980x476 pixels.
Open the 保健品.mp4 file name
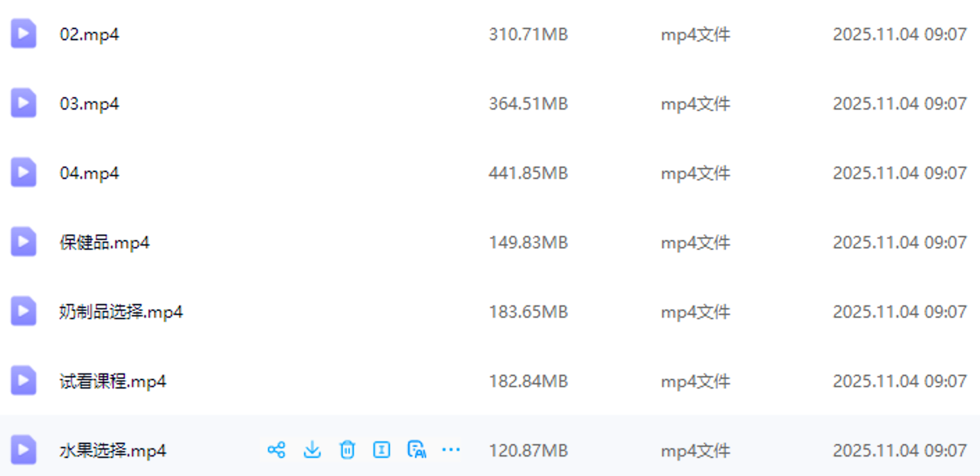point(105,242)
